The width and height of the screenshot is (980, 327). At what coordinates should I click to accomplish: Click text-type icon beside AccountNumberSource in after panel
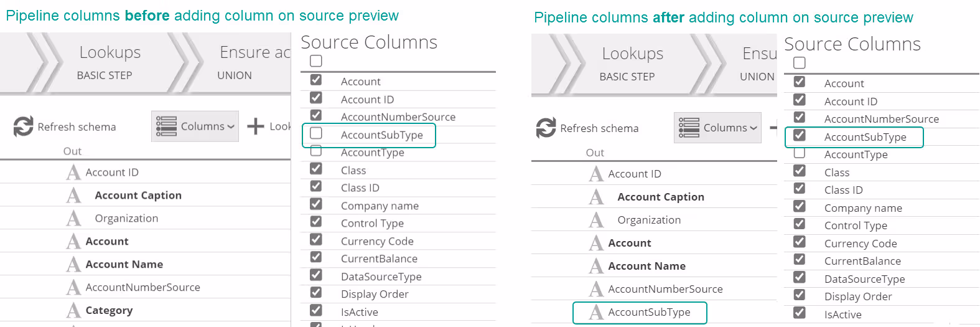[x=596, y=289]
